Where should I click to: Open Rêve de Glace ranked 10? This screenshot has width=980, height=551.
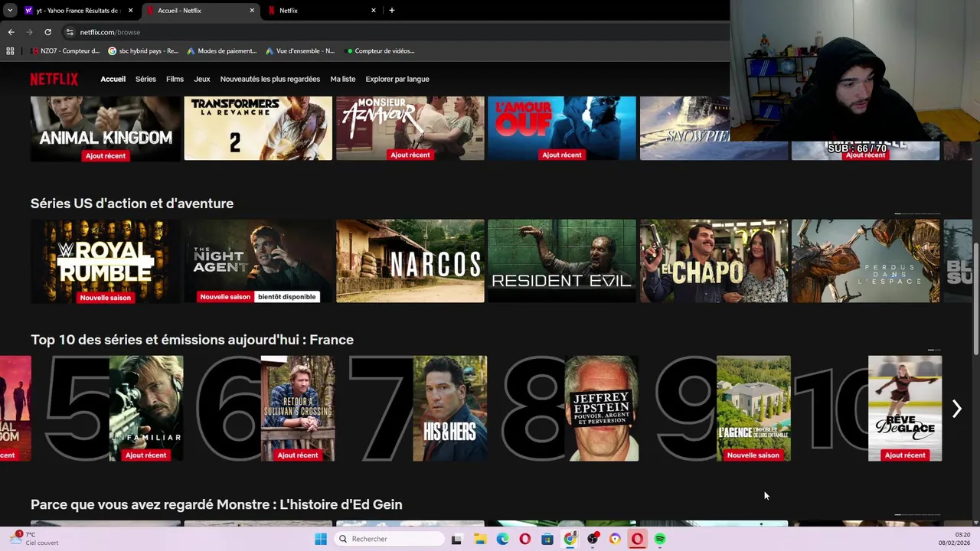(x=905, y=409)
